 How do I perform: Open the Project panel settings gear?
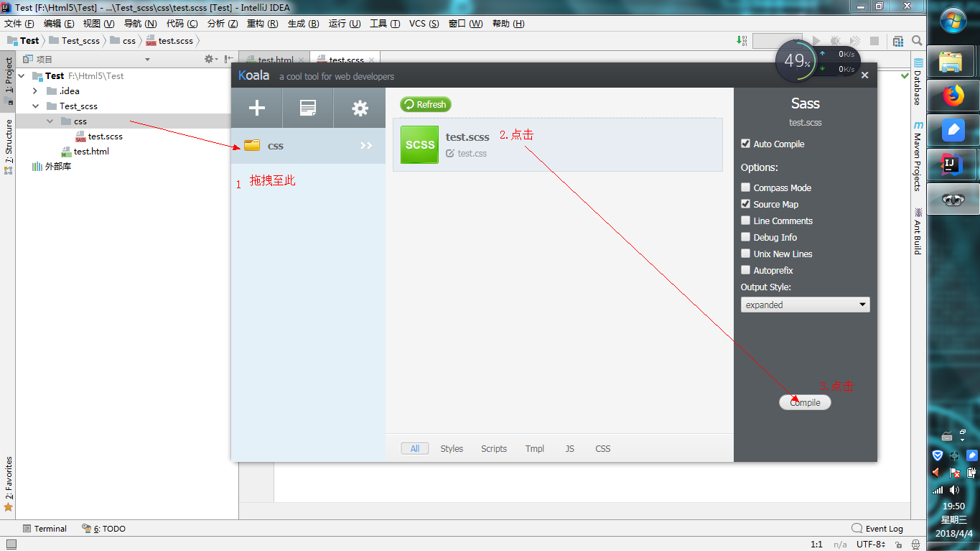209,59
